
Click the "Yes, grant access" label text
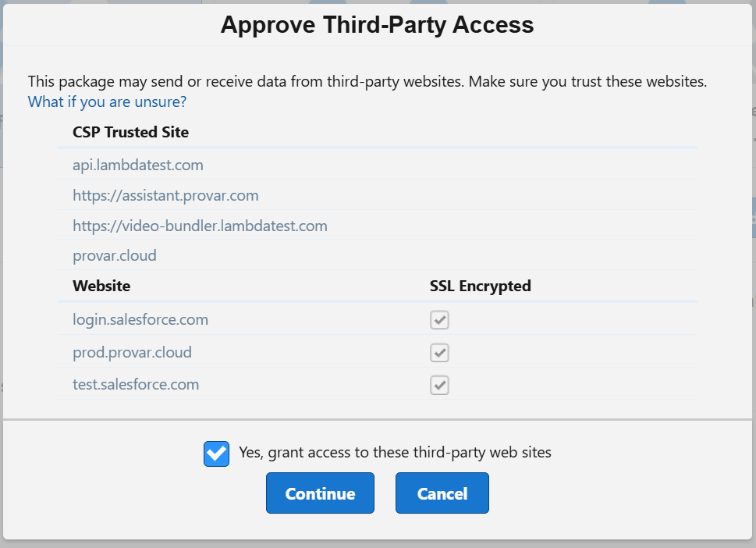point(395,452)
